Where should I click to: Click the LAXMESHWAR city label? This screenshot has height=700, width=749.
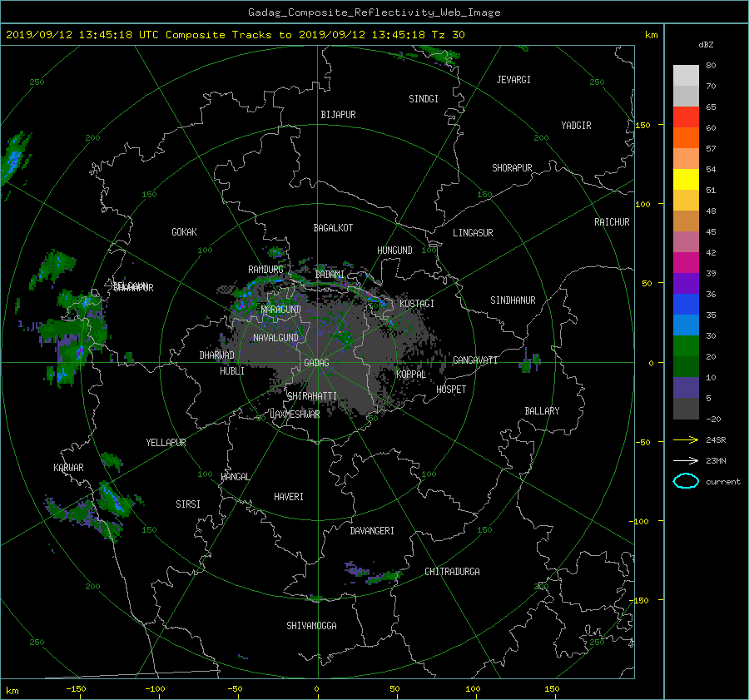point(295,415)
